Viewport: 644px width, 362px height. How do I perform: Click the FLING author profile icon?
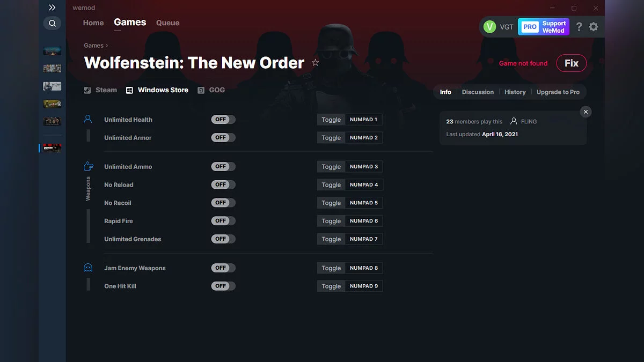coord(514,121)
